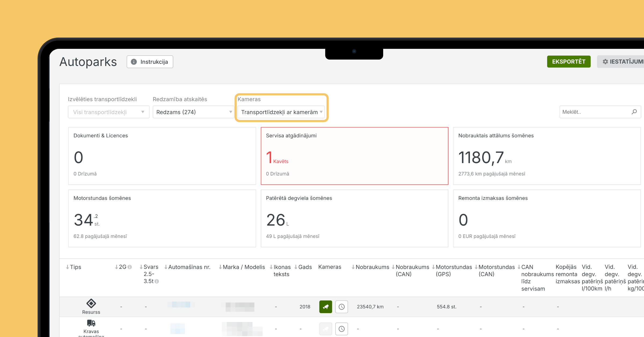Click the Resurss diamond type icon
644x337 pixels.
click(x=91, y=303)
